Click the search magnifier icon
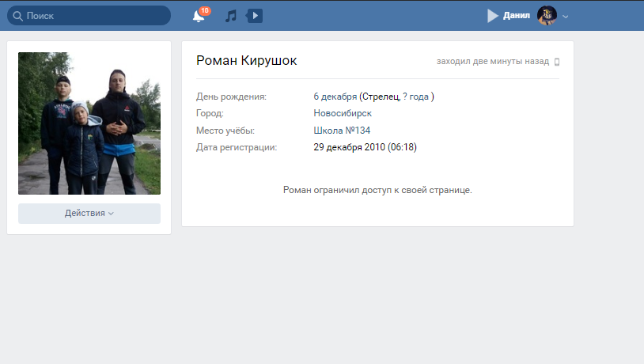Viewport: 644px width, 364px height. click(17, 16)
